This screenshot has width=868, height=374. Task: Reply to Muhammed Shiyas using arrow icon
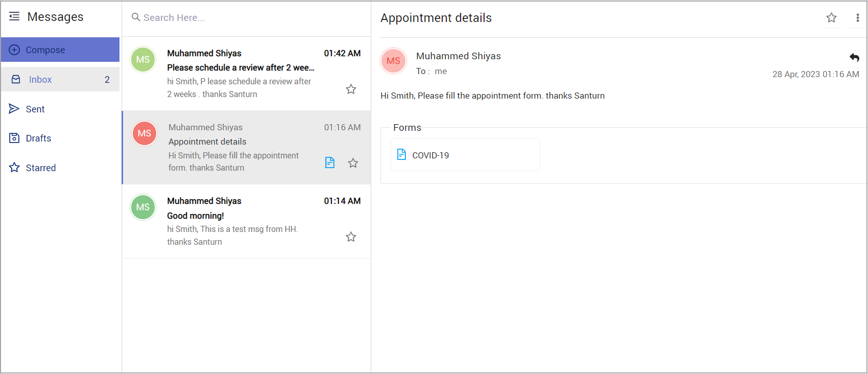[854, 57]
